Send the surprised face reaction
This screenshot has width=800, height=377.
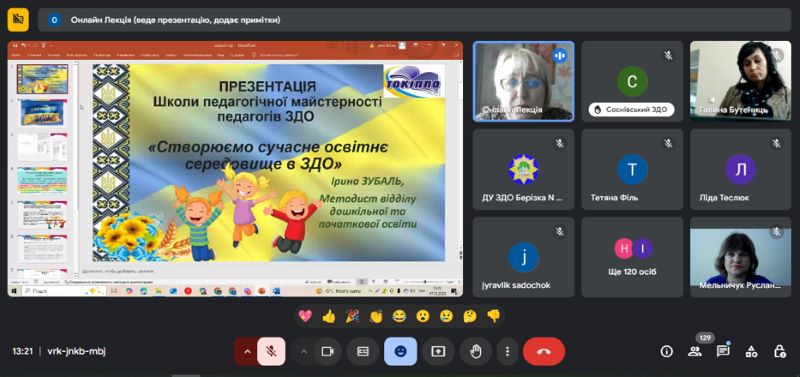422,316
